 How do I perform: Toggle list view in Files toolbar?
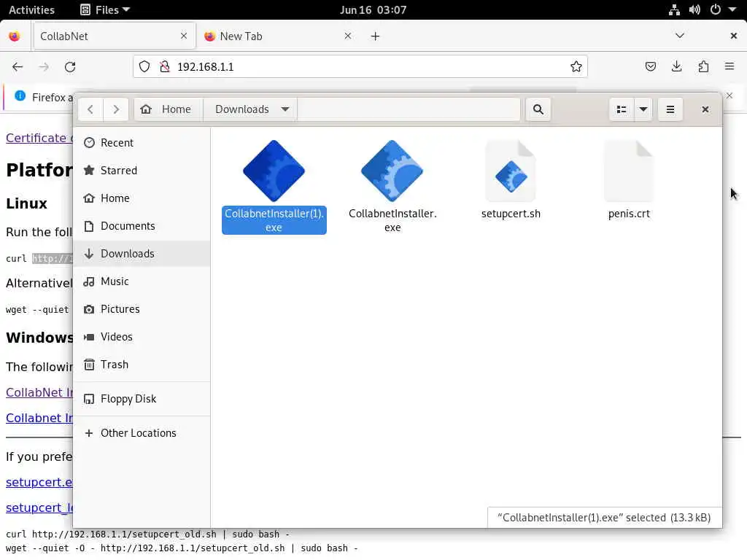click(622, 109)
